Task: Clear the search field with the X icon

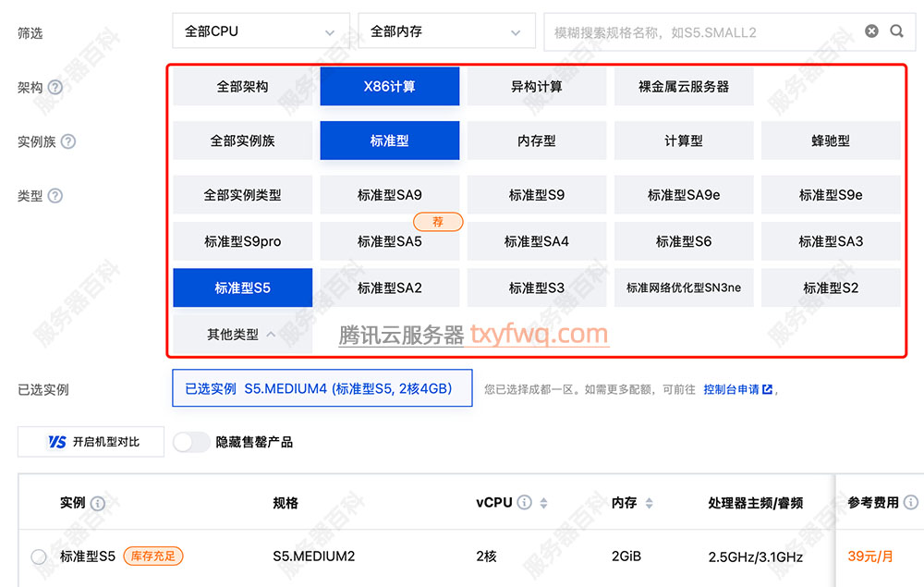Action: point(871,31)
